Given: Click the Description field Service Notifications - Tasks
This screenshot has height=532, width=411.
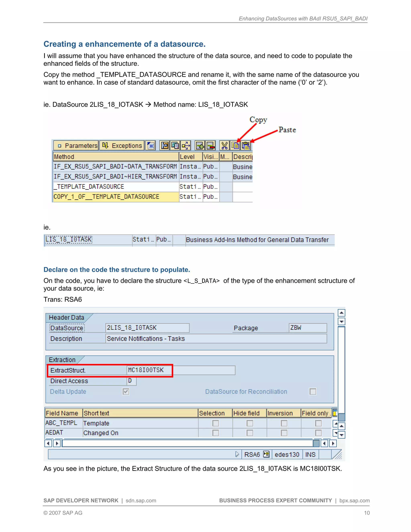Looking at the screenshot, I should tap(216, 339).
